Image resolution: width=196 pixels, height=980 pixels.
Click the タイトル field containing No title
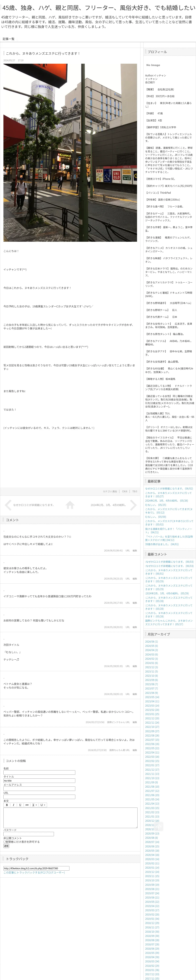click(39, 781)
